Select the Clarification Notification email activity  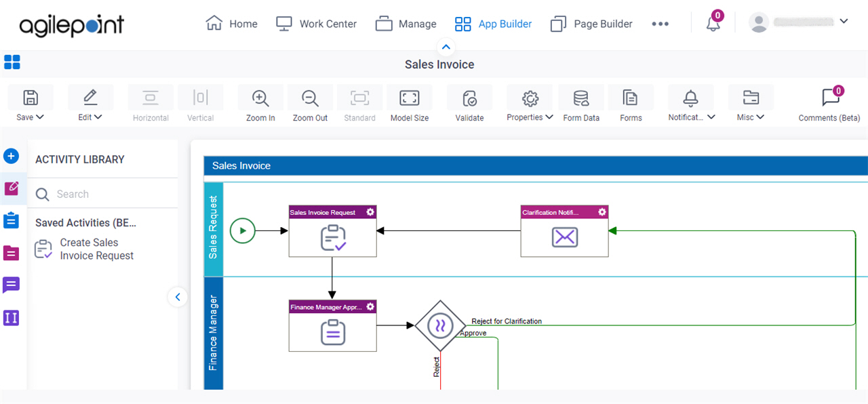click(x=564, y=231)
